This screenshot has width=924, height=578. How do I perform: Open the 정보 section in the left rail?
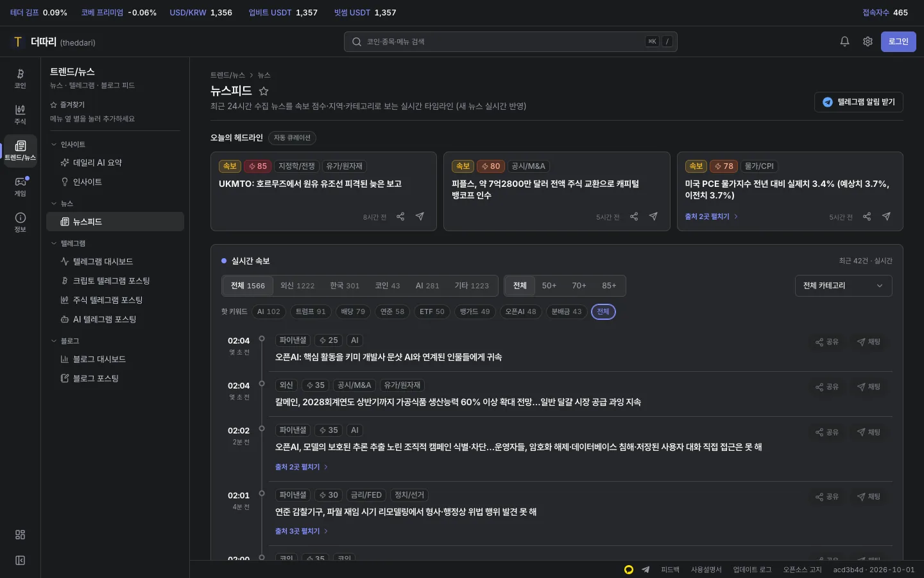20,222
